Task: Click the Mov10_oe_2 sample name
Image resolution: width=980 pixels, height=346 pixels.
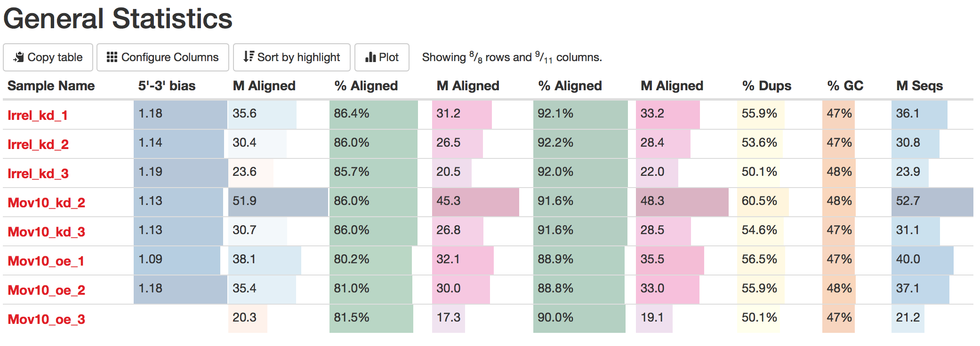Action: coord(47,290)
